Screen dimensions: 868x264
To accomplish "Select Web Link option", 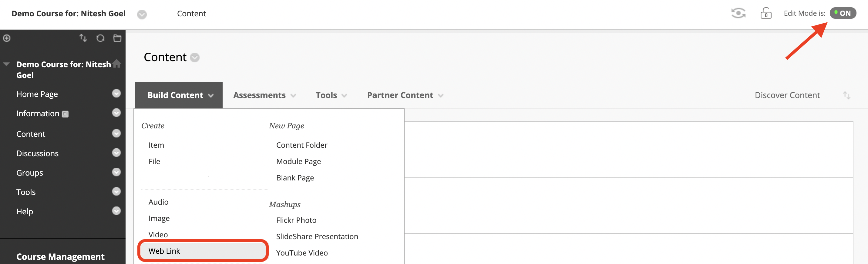I will 203,251.
